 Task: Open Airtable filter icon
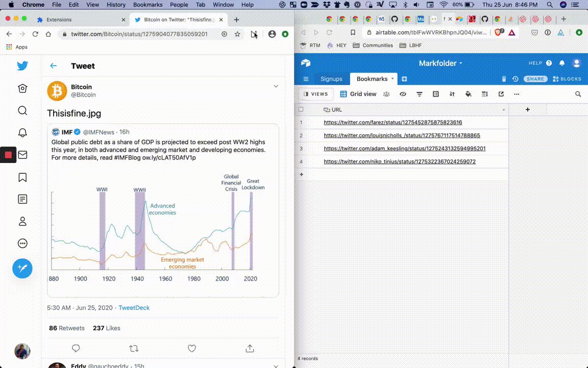419,94
